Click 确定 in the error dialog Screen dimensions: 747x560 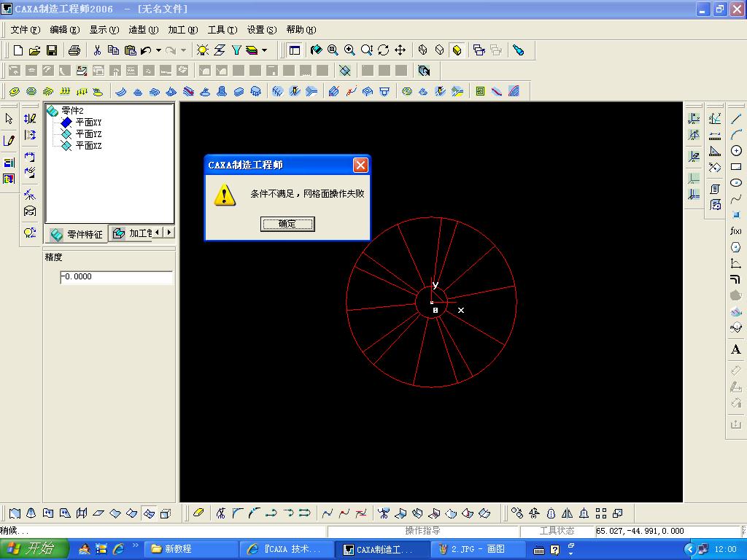tap(287, 224)
